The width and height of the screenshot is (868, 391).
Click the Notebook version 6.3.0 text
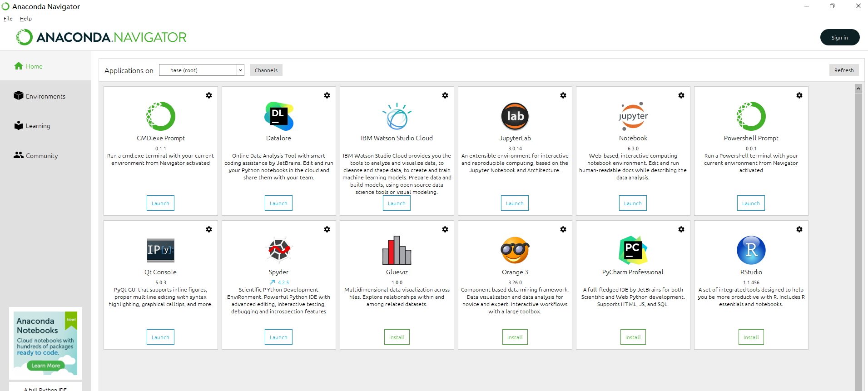633,148
